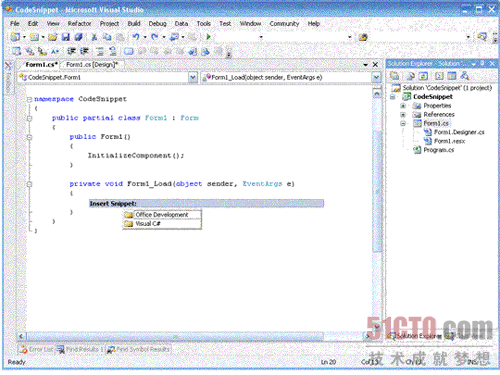Image resolution: width=500 pixels, height=375 pixels.
Task: Open the Refactor menu
Action: tap(79, 24)
